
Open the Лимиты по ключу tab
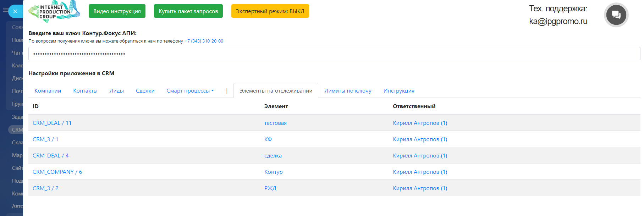[x=348, y=91]
